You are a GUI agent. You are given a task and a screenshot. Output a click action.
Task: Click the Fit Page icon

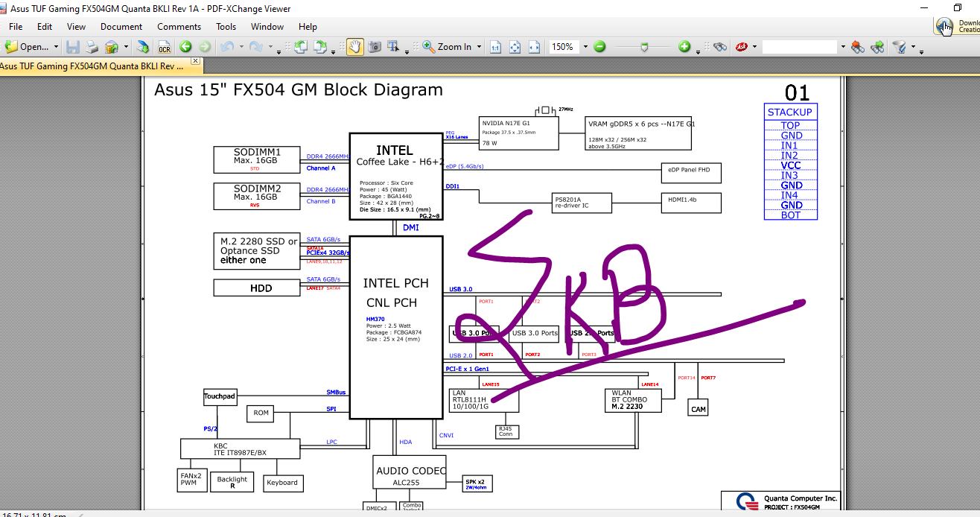[x=515, y=47]
